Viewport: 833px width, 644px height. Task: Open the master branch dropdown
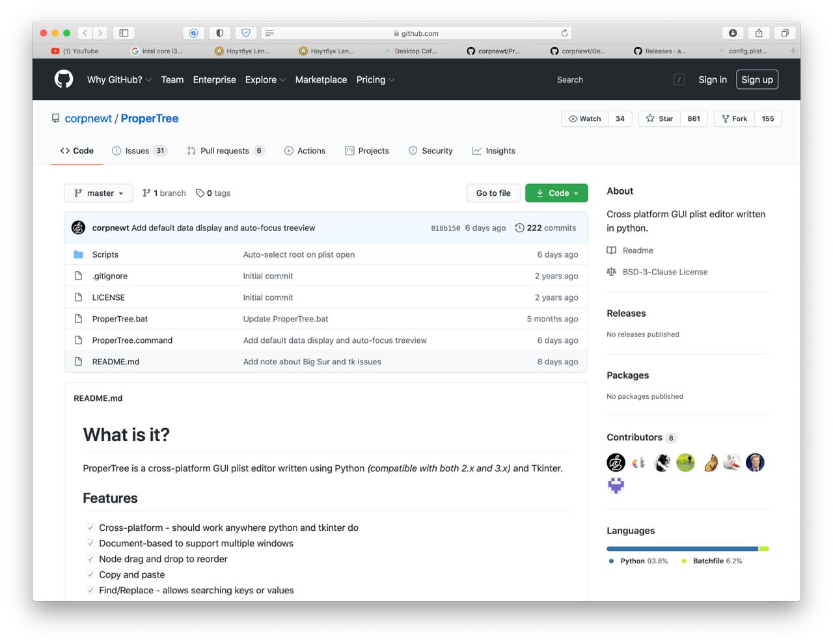pos(98,193)
